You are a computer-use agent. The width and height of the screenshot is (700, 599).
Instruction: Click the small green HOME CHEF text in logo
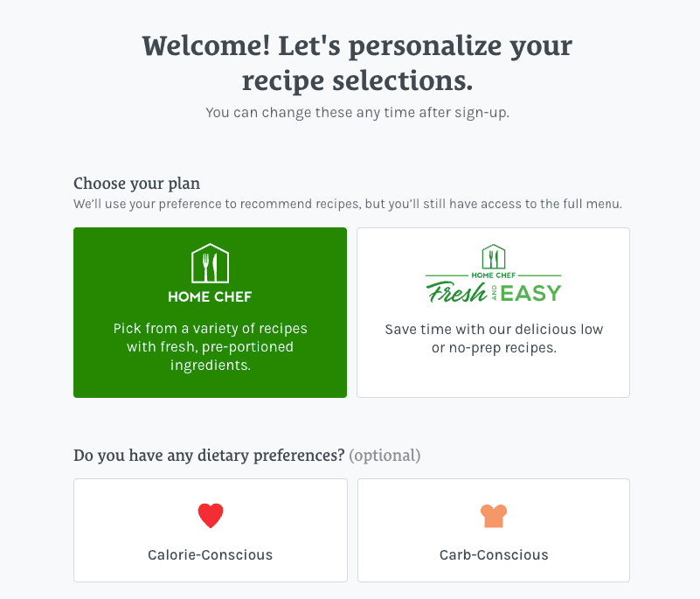[493, 275]
